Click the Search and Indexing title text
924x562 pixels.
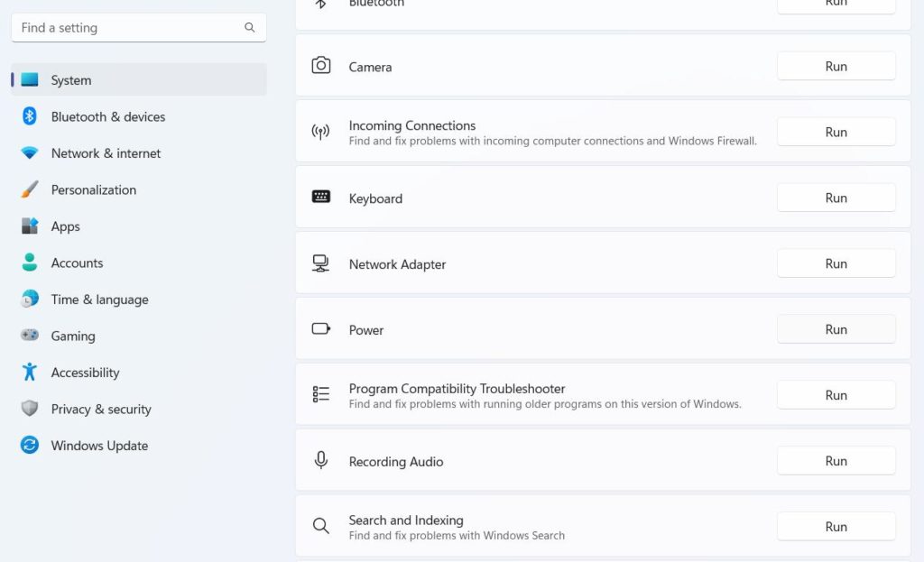tap(406, 520)
